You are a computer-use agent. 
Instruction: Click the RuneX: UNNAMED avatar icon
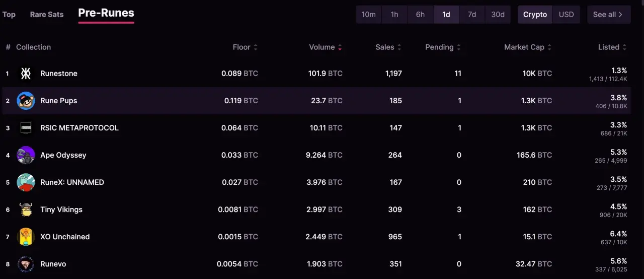tap(26, 182)
